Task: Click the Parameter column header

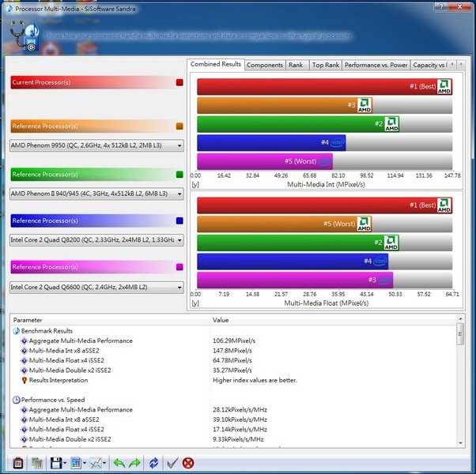Action: [110, 320]
